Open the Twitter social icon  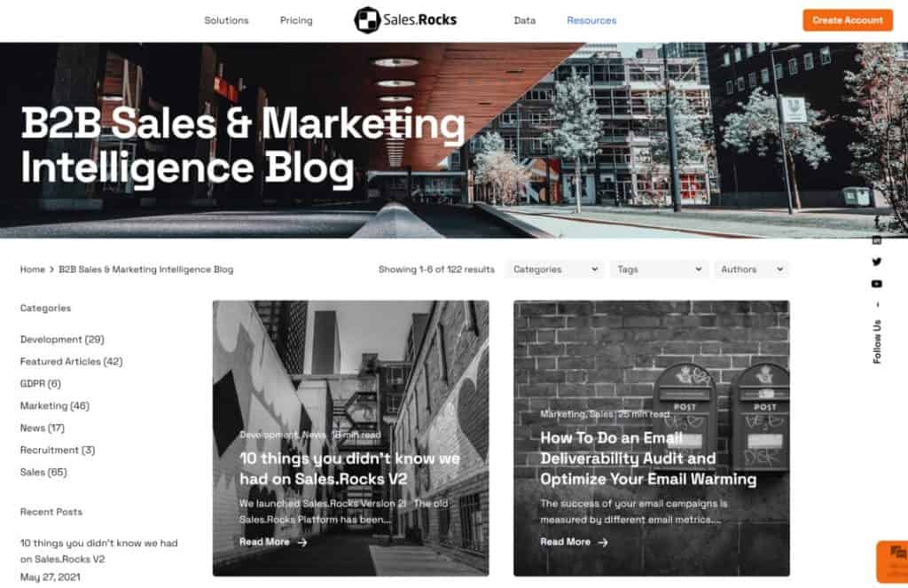[877, 262]
